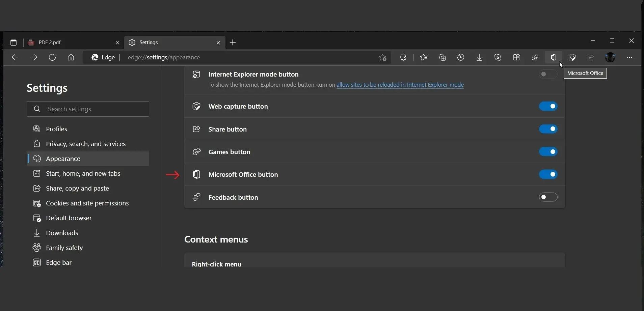Click the Extensions puzzle icon
This screenshot has width=644, height=311.
pyautogui.click(x=403, y=57)
